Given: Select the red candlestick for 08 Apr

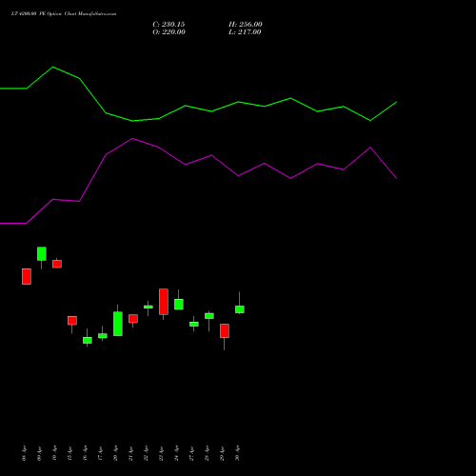Looking at the screenshot, I should pos(27,276).
